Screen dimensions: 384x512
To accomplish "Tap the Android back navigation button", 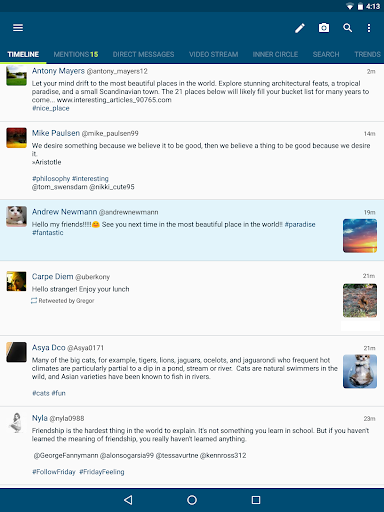I will [x=128, y=500].
